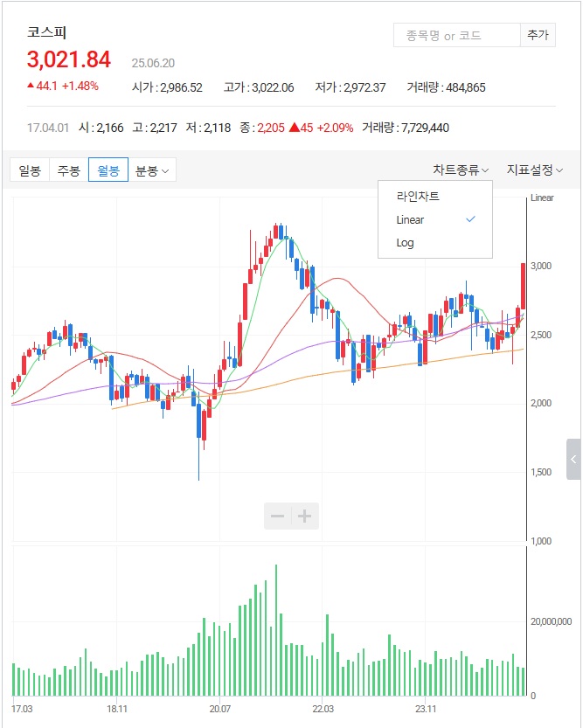Click the ▲44.1 +1.48% change text
This screenshot has height=728, width=583.
point(63,86)
